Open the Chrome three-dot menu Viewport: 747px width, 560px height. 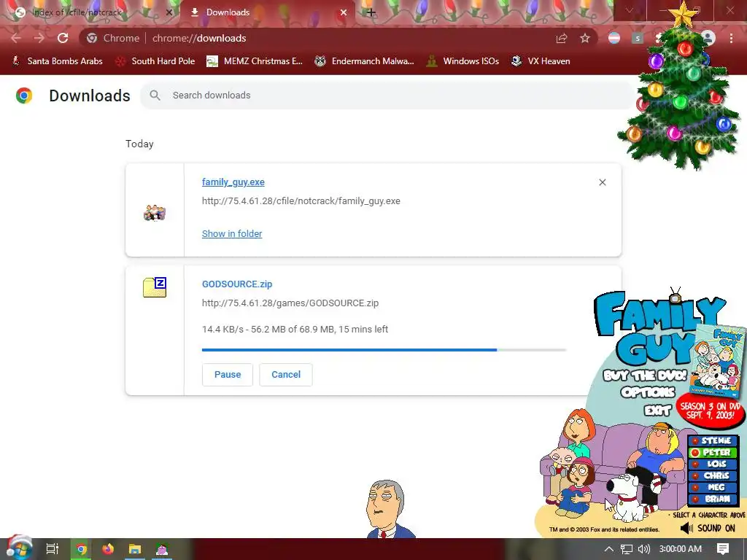(x=731, y=38)
